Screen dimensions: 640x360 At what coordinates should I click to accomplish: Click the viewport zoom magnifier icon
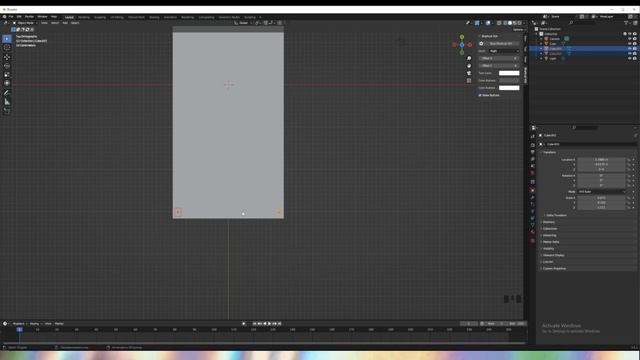click(469, 58)
